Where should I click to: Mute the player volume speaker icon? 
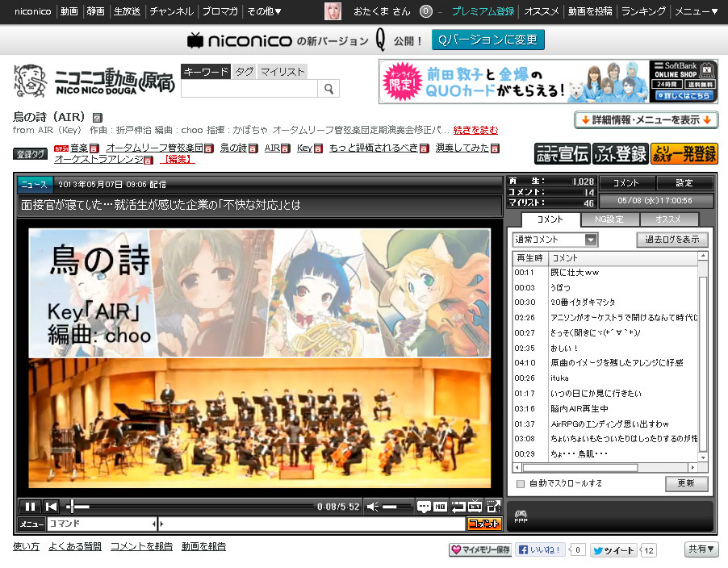pos(372,507)
